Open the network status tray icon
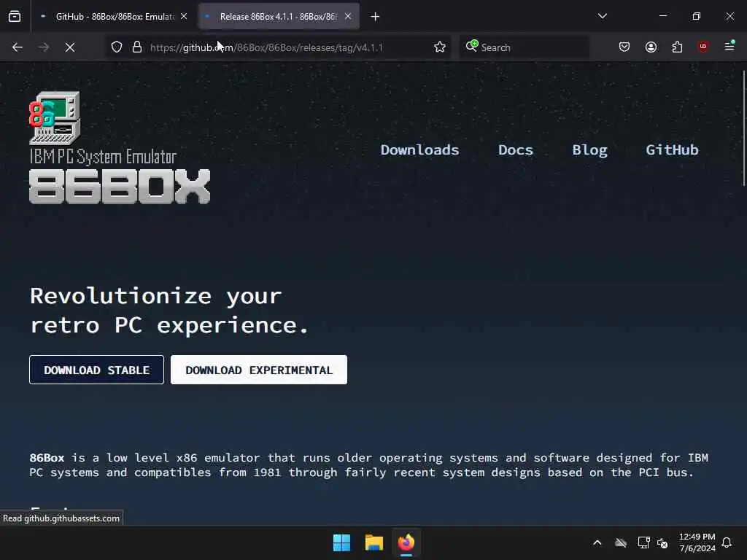Viewport: 747px width, 560px height. click(x=643, y=542)
